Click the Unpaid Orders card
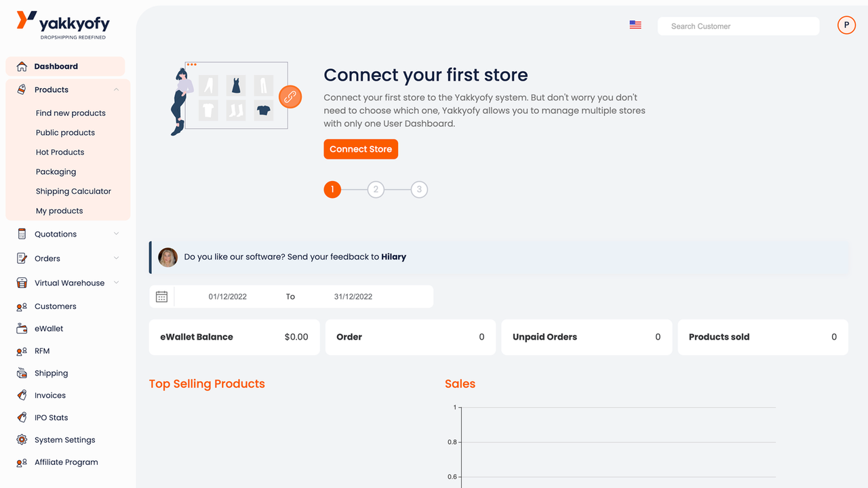The image size is (868, 488). pos(587,337)
